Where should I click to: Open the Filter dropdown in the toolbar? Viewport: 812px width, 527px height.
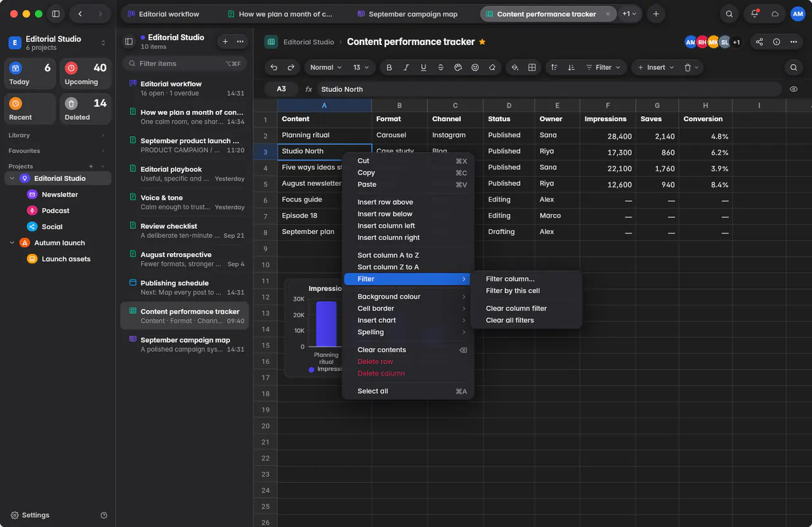click(x=603, y=67)
